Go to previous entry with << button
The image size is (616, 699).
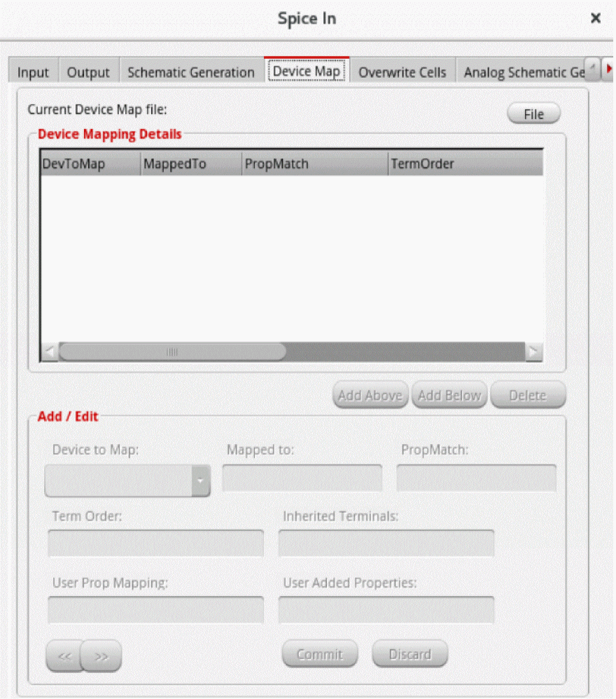pyautogui.click(x=64, y=656)
